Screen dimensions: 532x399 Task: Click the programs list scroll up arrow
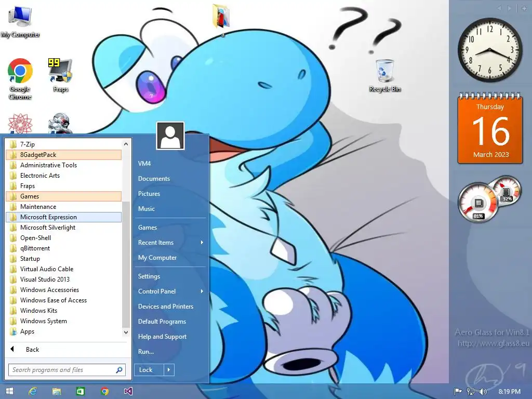(126, 144)
